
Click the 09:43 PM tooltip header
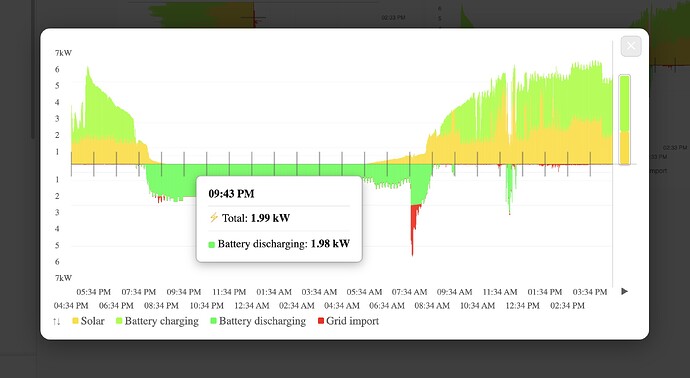pos(231,194)
